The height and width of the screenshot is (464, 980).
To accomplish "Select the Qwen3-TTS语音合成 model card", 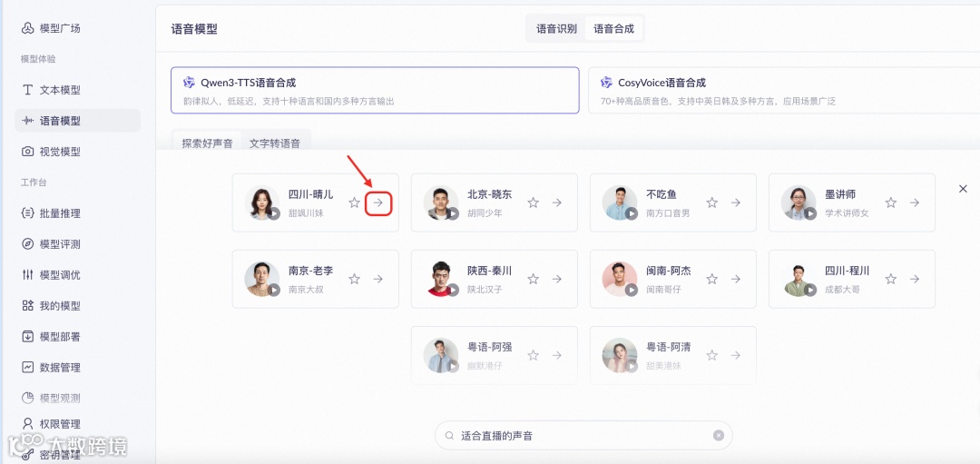I will point(375,90).
